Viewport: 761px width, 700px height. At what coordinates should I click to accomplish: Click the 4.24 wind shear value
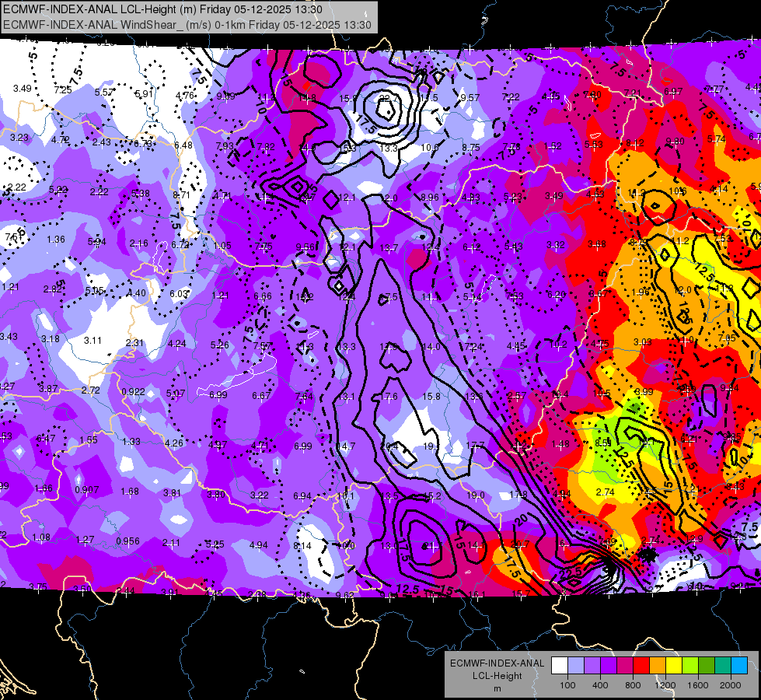(176, 344)
